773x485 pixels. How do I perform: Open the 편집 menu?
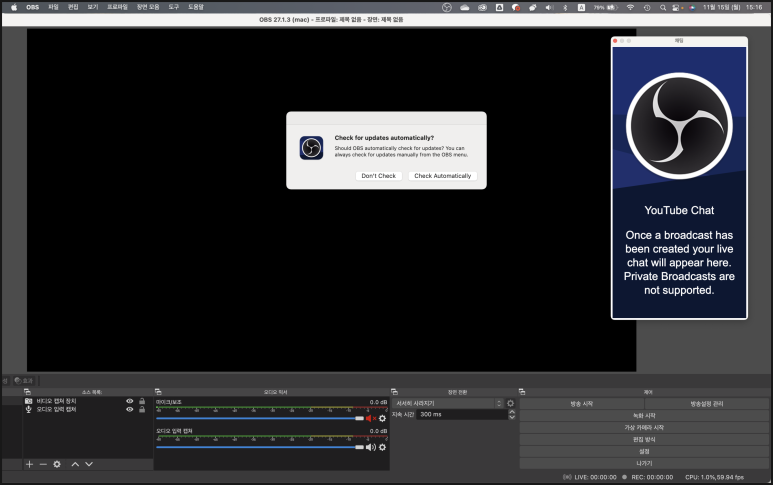point(73,7)
